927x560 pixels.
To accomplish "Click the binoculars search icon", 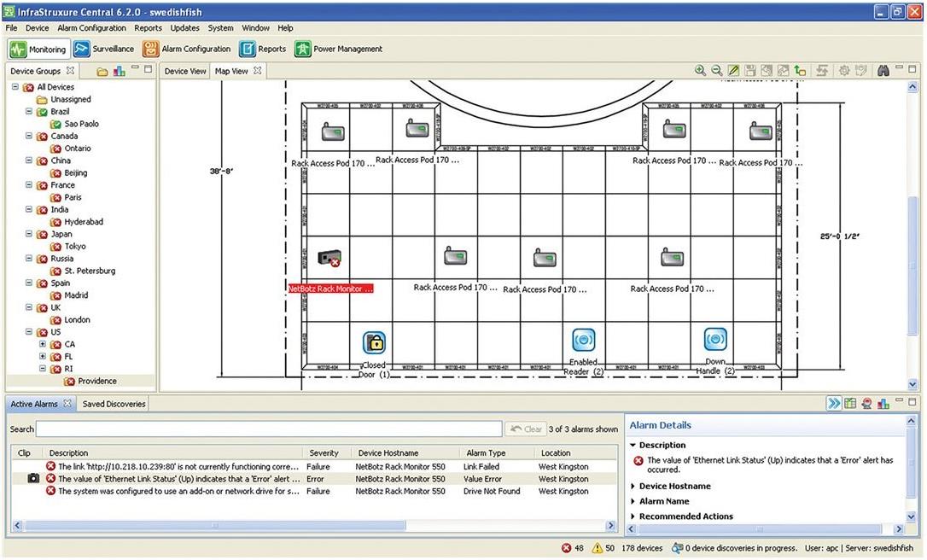I will coord(883,70).
